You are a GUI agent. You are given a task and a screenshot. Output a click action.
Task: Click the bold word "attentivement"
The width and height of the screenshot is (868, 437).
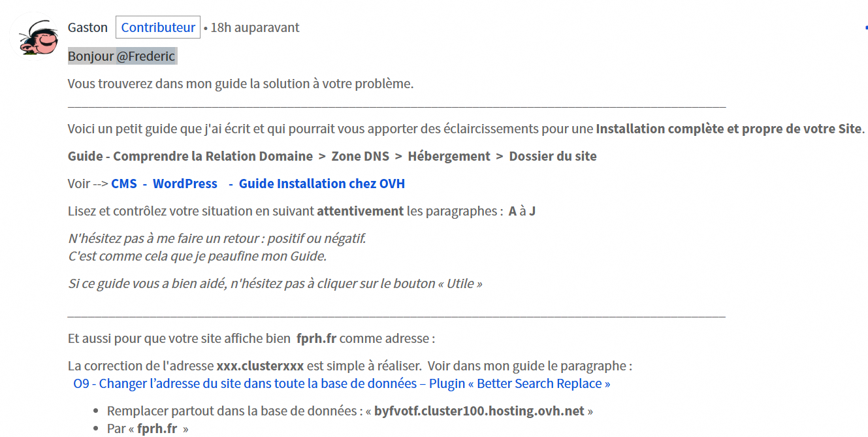coord(360,211)
